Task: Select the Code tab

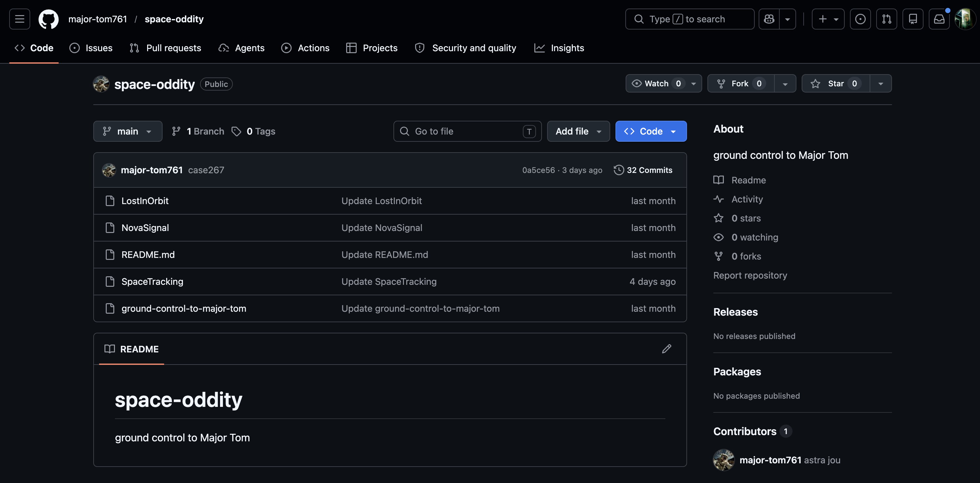Action: 34,48
